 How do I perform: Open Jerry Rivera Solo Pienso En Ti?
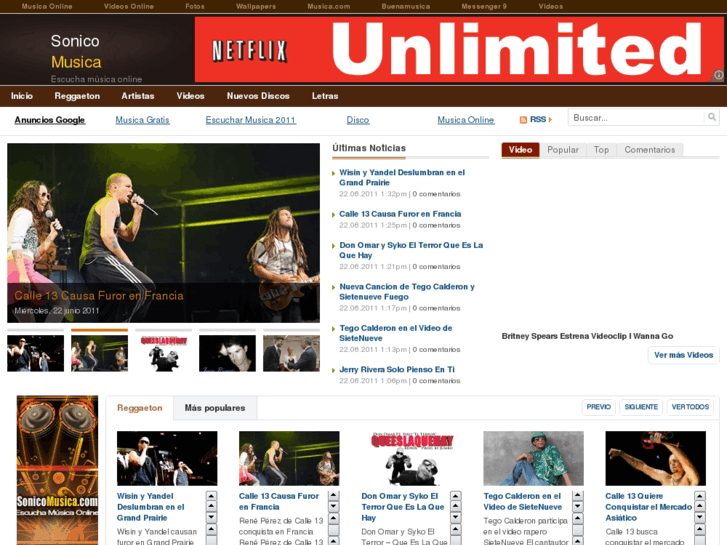pos(397,370)
